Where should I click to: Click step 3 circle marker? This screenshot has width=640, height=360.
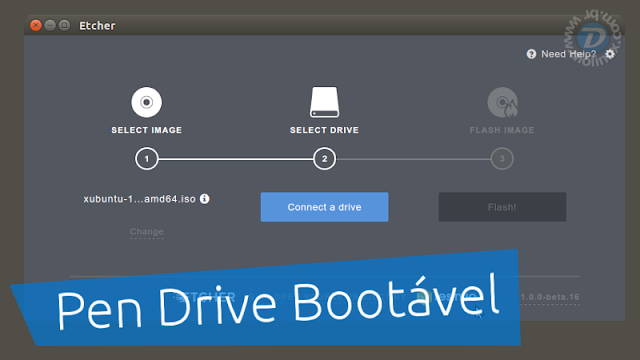(502, 159)
